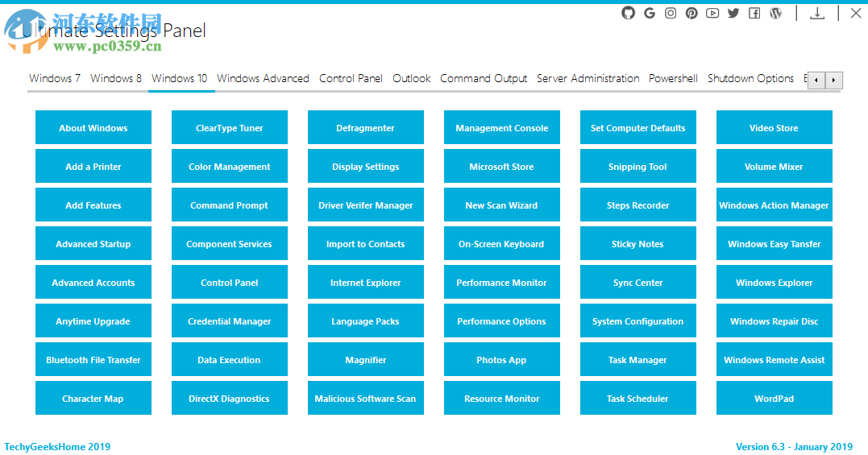Switch to the Powershell tab
Screen dimensions: 868x455
pyautogui.click(x=673, y=78)
